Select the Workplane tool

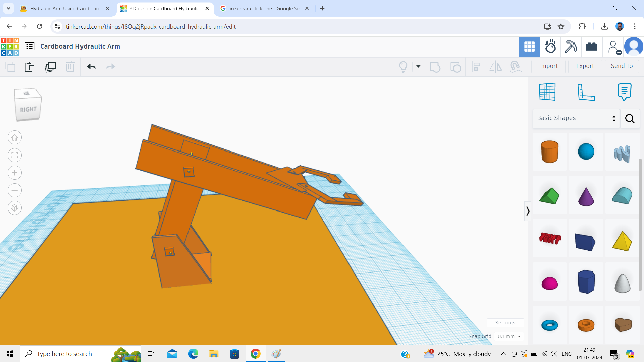[547, 92]
